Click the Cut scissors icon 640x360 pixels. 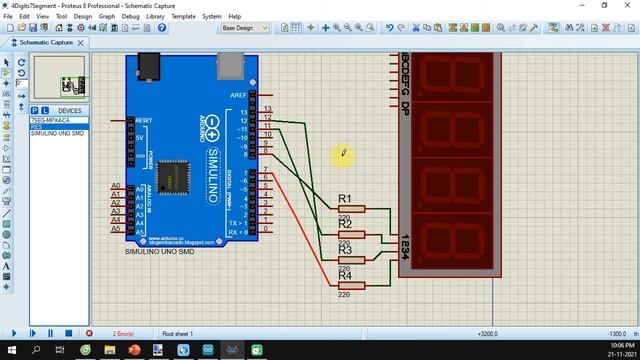(x=416, y=28)
